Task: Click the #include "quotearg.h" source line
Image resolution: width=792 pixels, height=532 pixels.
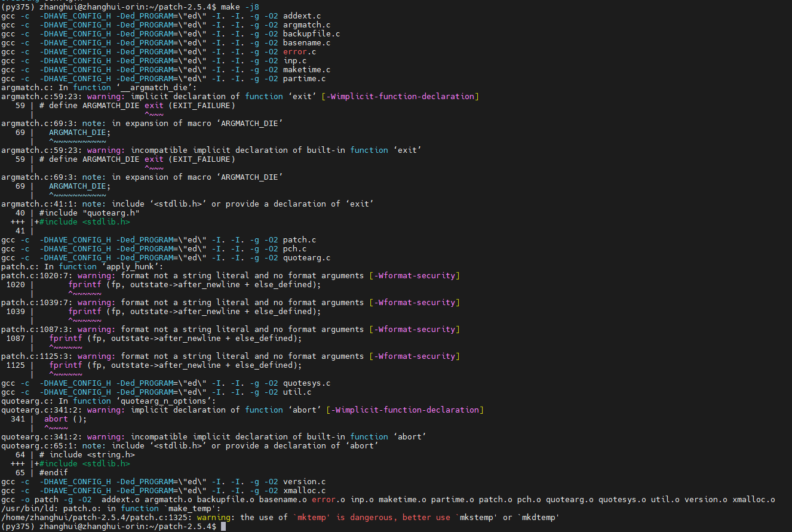Action: point(90,213)
